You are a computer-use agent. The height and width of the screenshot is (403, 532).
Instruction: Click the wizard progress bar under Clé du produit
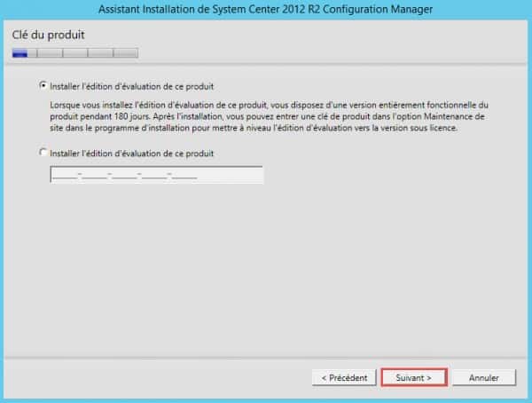pyautogui.click(x=75, y=53)
